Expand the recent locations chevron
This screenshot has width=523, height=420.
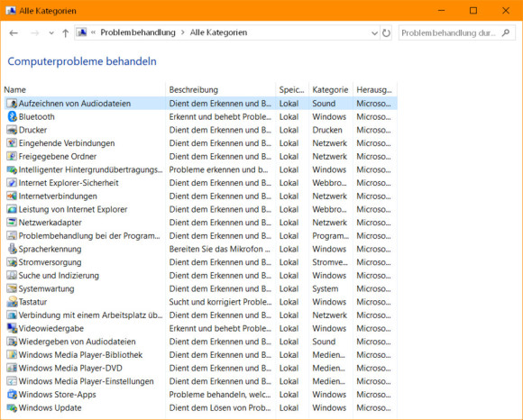tap(51, 32)
